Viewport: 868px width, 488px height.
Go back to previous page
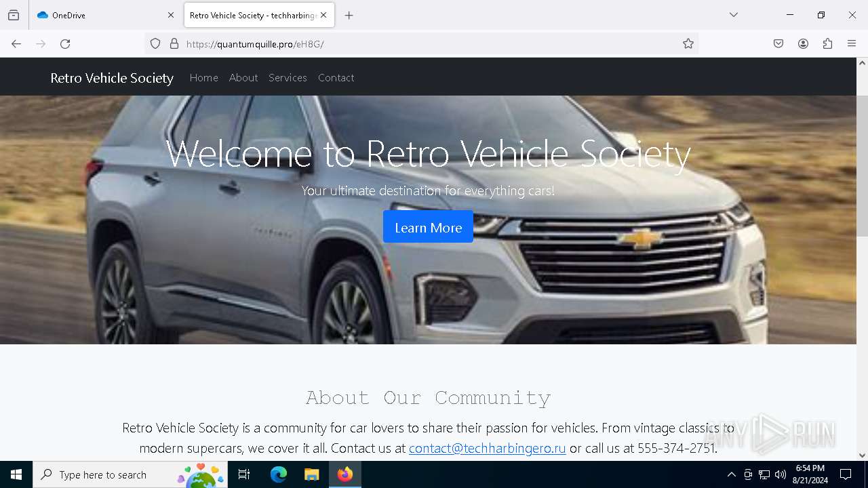tap(16, 44)
